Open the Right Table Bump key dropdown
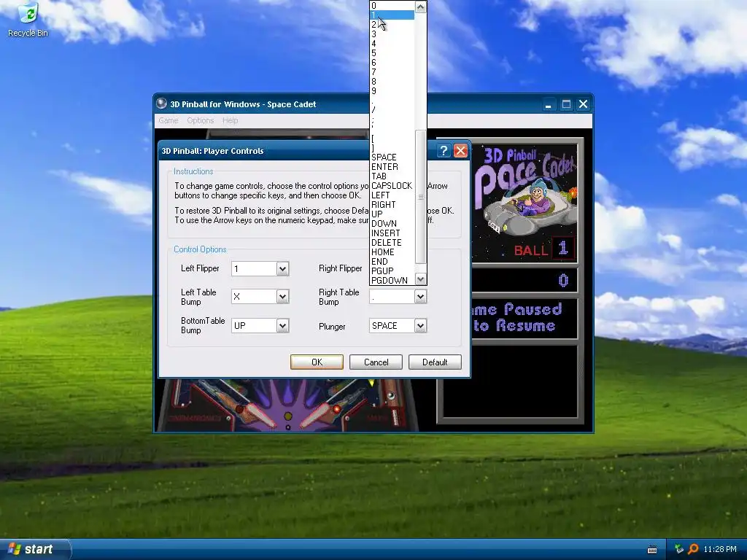The width and height of the screenshot is (747, 560). coord(420,297)
